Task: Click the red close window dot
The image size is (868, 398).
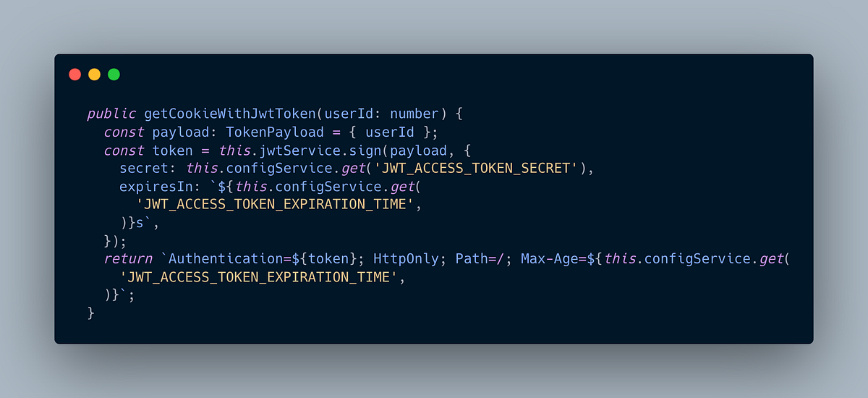Action: pos(75,74)
